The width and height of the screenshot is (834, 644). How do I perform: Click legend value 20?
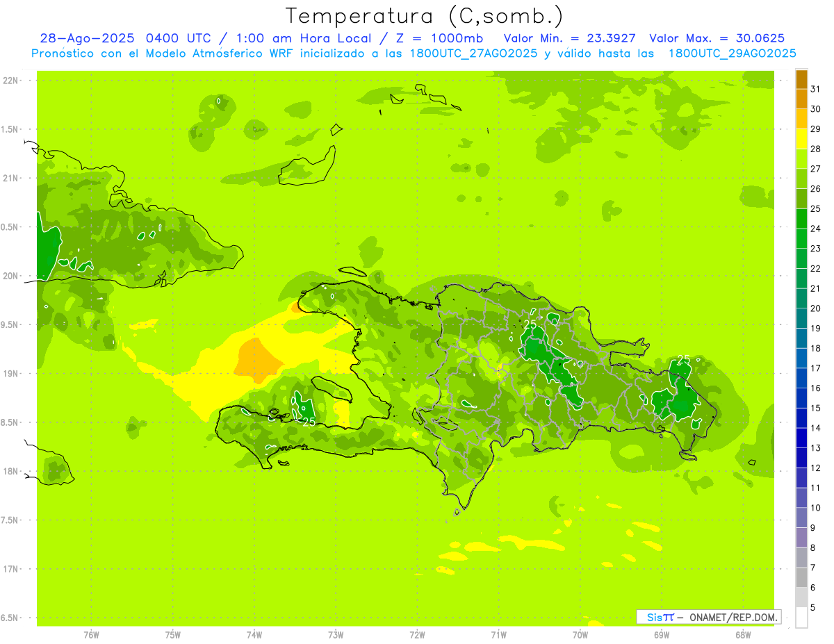pos(816,308)
